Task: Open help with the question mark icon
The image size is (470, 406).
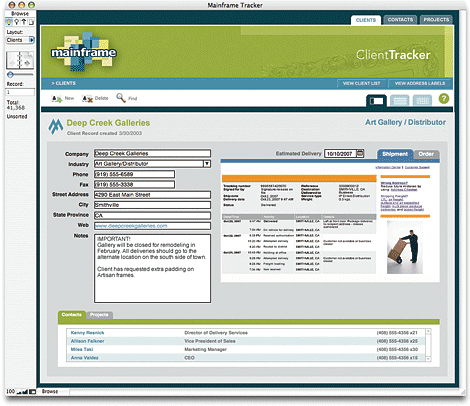Action: pos(444,99)
